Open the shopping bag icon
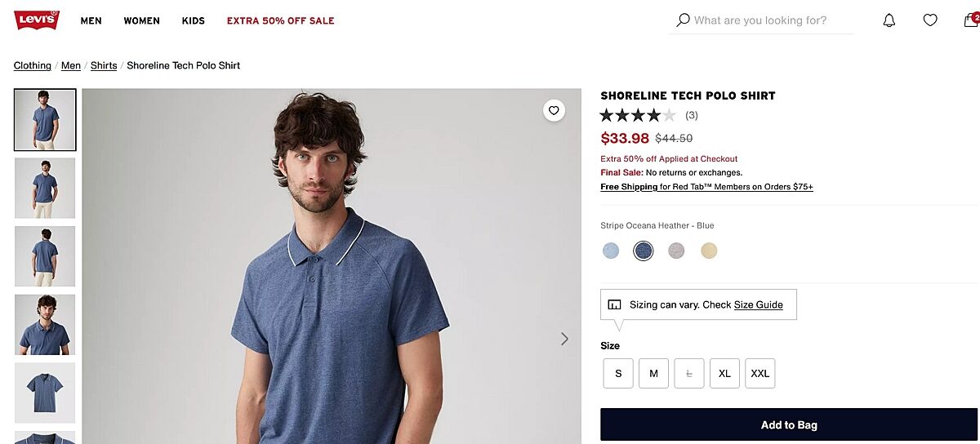Screen dimensions: 980x444 pos(970,20)
